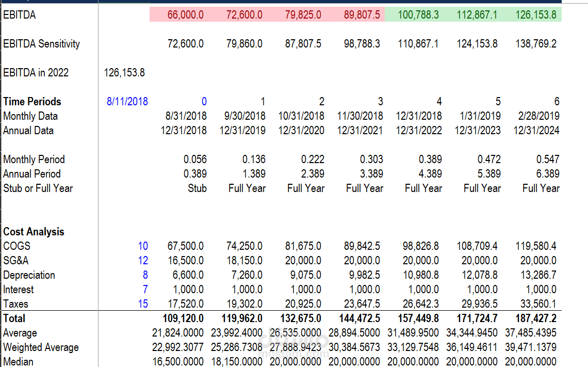The width and height of the screenshot is (588, 367).
Task: Select Total value 187,427.2
Action: [x=536, y=318]
